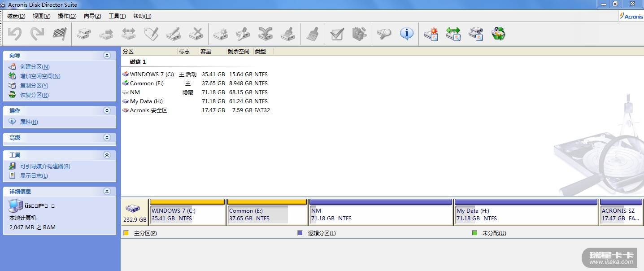Collapse the 操作 panel chevron
The image size is (644, 271).
[107, 110]
